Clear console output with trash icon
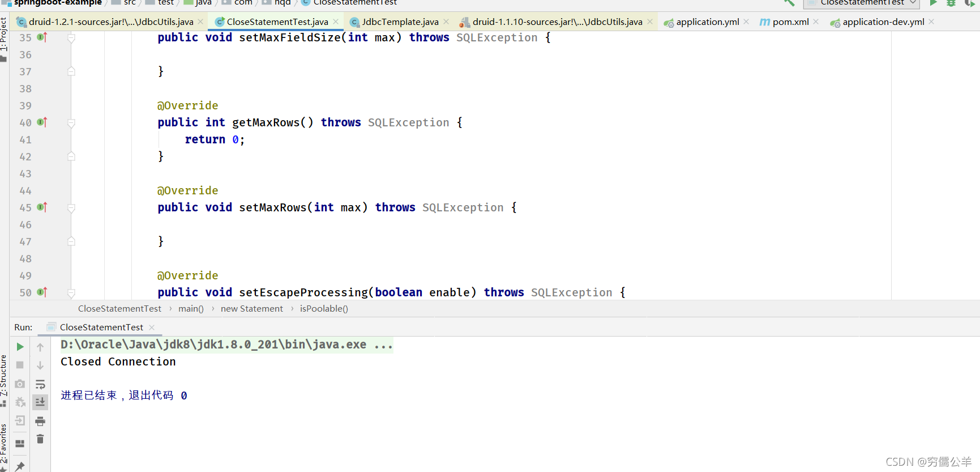This screenshot has height=472, width=980. point(40,439)
